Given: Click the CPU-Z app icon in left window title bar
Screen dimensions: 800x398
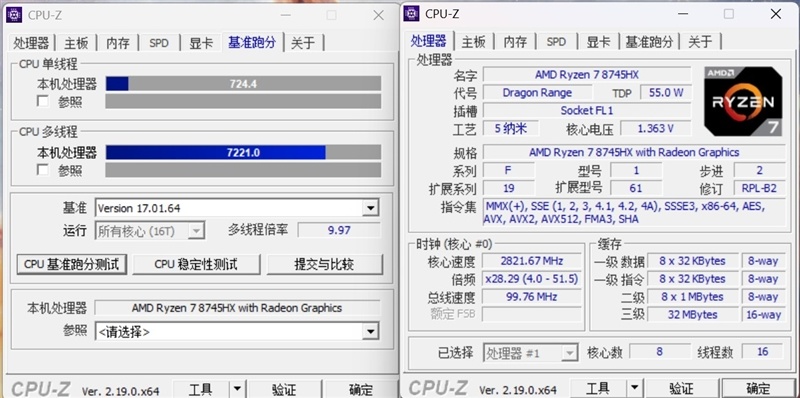Looking at the screenshot, I should [x=14, y=15].
